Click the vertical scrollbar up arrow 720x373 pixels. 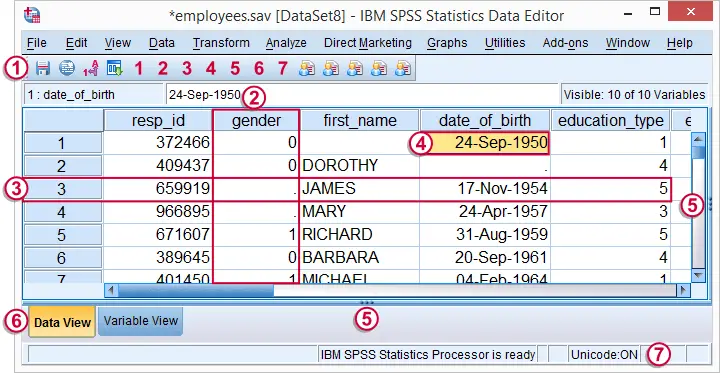click(x=698, y=139)
